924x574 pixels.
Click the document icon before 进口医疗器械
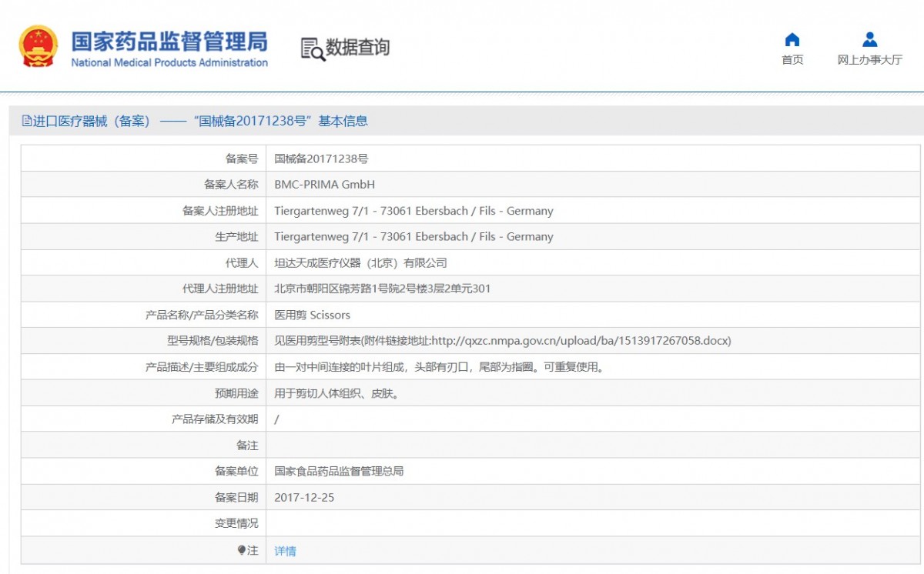pyautogui.click(x=27, y=121)
